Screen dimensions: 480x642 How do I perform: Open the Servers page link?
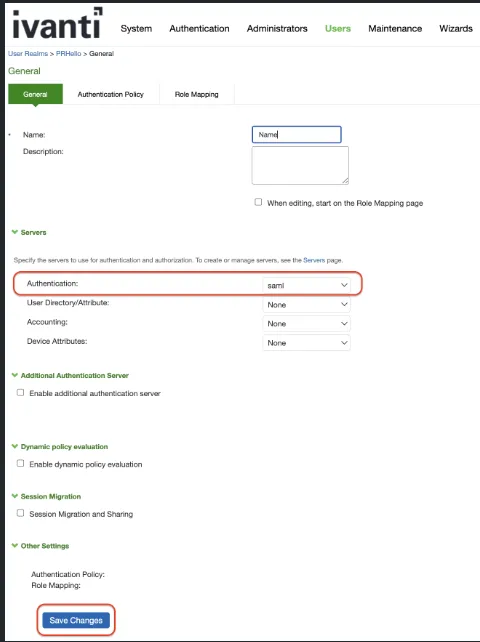[x=314, y=260]
